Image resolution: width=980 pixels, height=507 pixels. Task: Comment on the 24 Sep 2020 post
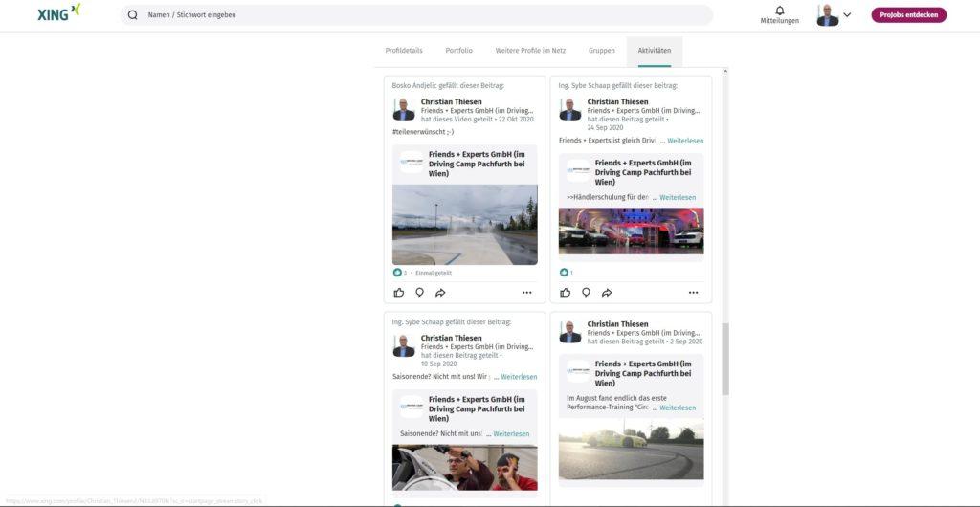click(586, 292)
